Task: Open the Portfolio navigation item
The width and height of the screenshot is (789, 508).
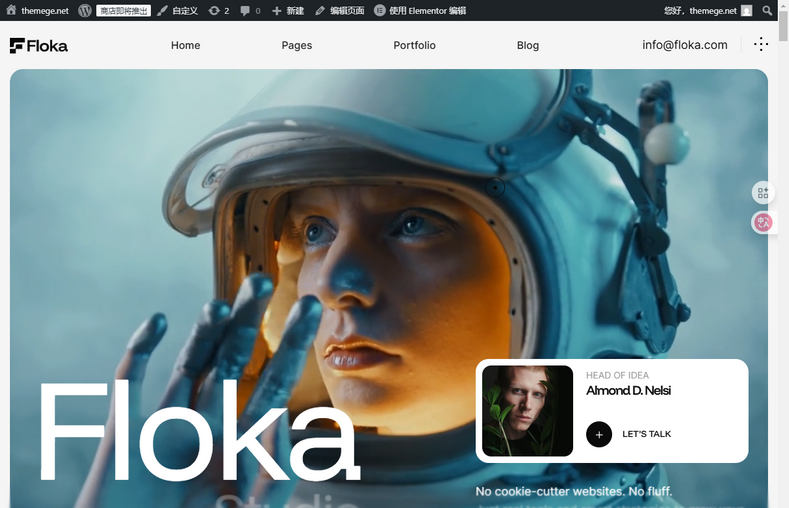Action: [415, 45]
